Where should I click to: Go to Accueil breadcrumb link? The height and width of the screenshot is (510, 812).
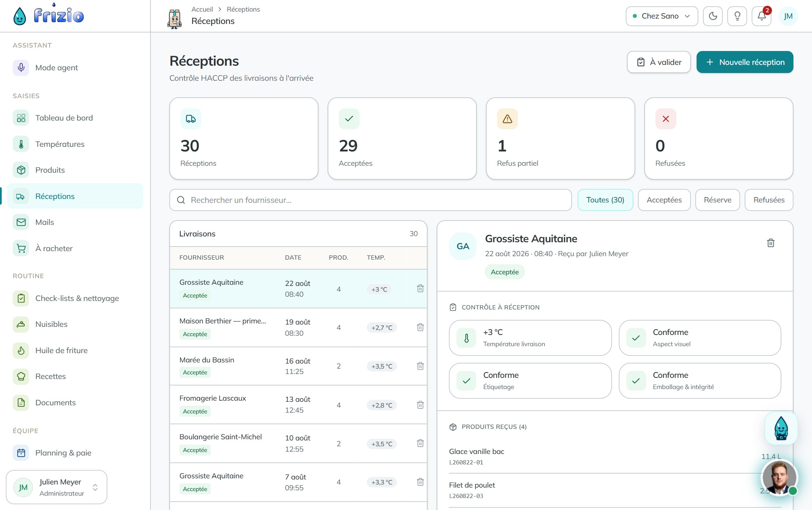[x=202, y=9]
